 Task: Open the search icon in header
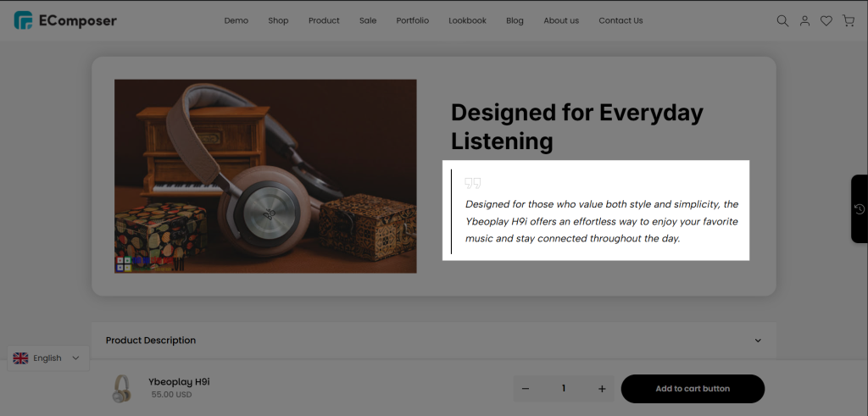(782, 21)
